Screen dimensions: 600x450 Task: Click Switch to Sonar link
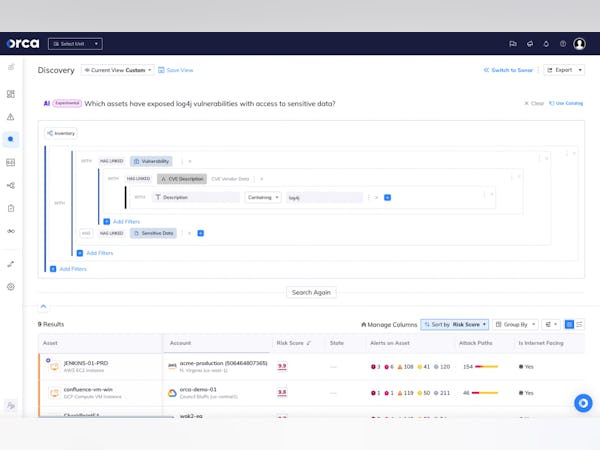(x=508, y=70)
